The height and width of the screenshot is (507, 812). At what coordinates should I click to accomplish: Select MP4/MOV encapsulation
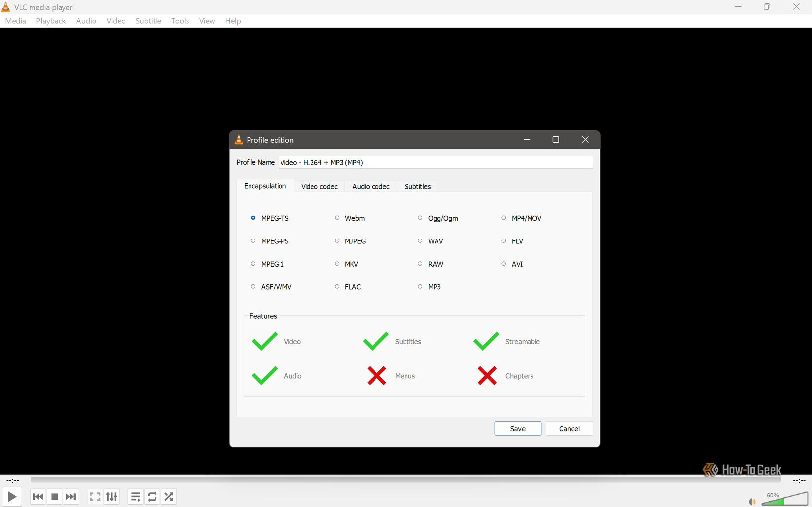click(521, 218)
